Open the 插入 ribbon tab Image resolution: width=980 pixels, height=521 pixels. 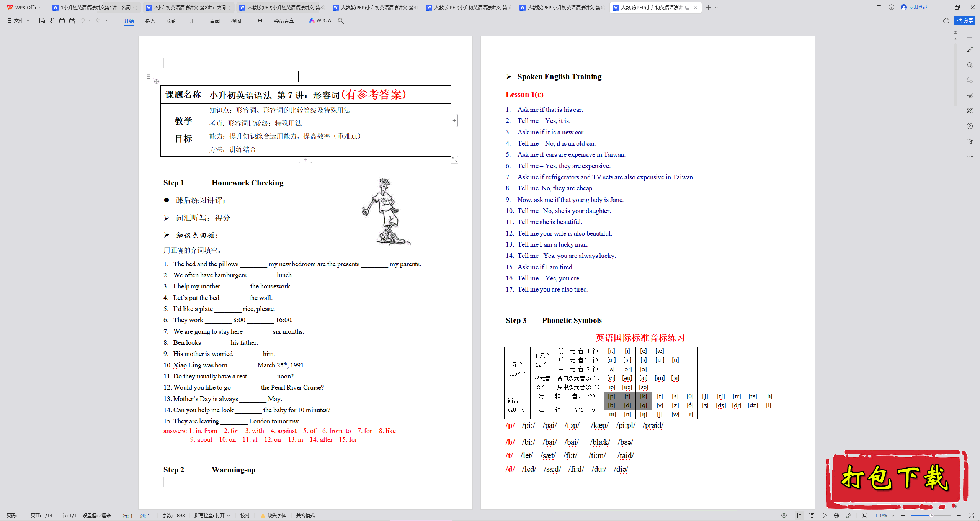150,21
